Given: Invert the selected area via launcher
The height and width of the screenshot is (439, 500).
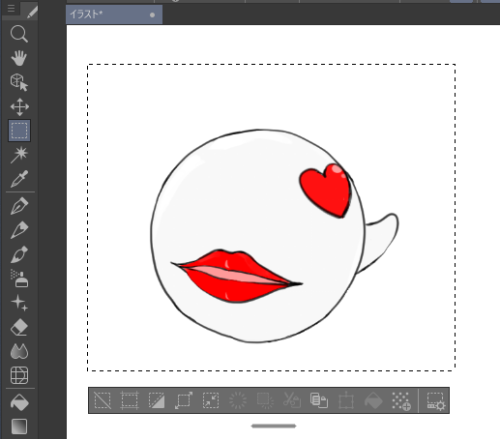Looking at the screenshot, I should [x=156, y=400].
